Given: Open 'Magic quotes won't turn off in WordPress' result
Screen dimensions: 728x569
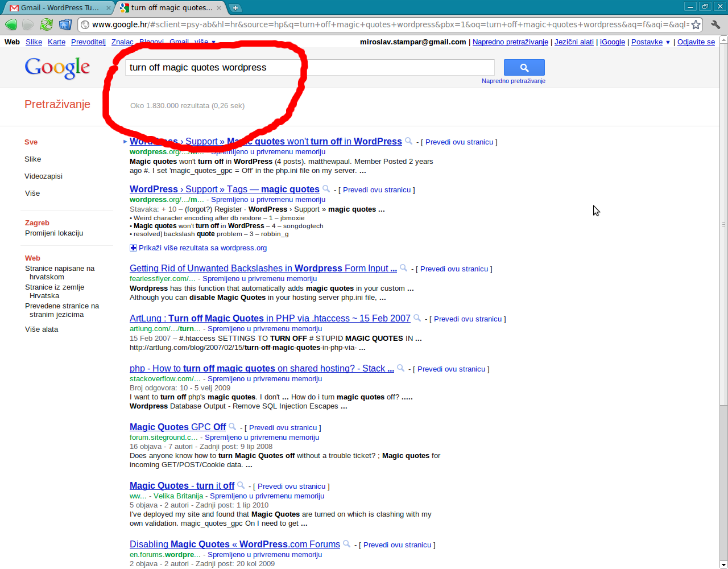Looking at the screenshot, I should pos(266,142).
